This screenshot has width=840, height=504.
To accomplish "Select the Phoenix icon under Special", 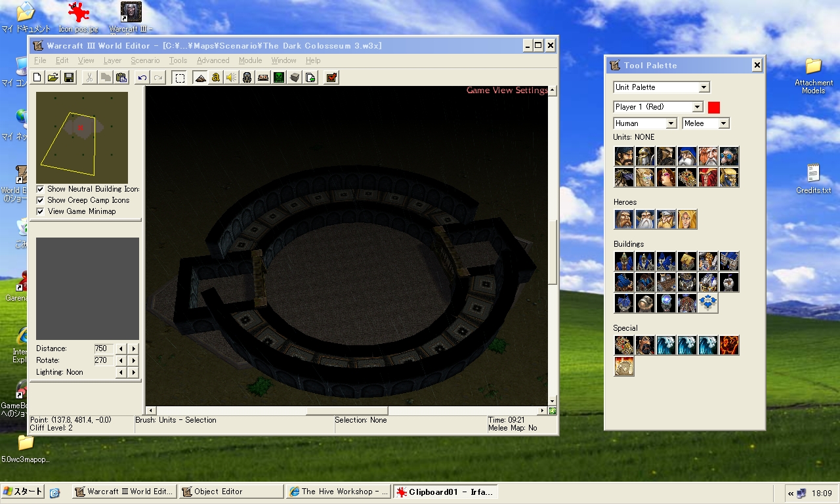I will [x=729, y=345].
